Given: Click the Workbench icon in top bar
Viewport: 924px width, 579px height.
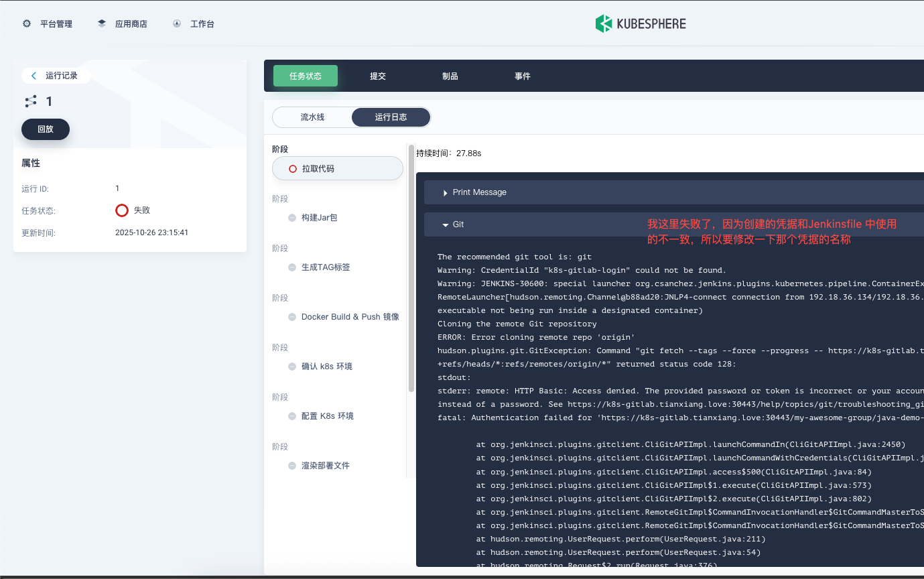Looking at the screenshot, I should pyautogui.click(x=177, y=23).
